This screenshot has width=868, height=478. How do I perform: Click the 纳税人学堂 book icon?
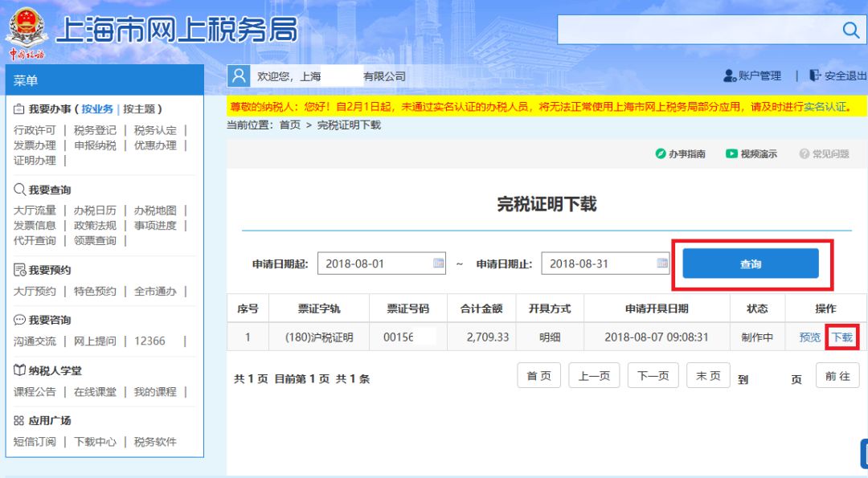click(x=19, y=370)
